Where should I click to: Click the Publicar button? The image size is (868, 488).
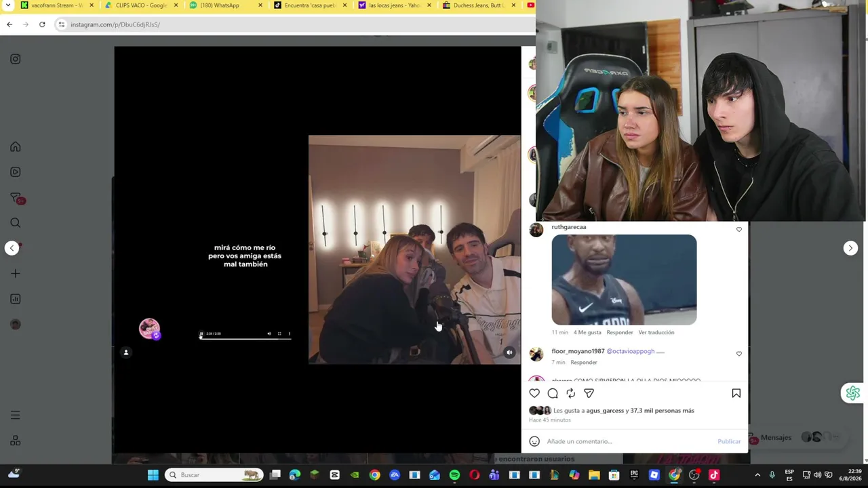tap(729, 441)
